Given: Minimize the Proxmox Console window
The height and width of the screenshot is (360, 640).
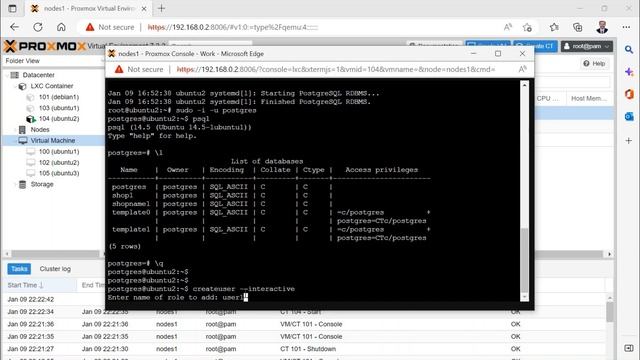Looking at the screenshot, I should pyautogui.click(x=473, y=53).
